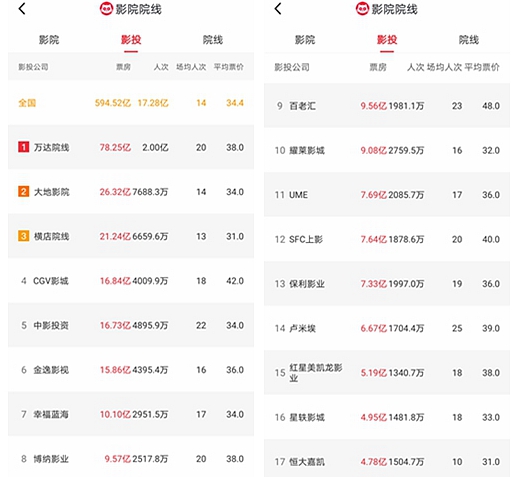Screen dimensions: 521x477
Task: Sort by the 平均票价 column header on the right
Action: point(482,67)
